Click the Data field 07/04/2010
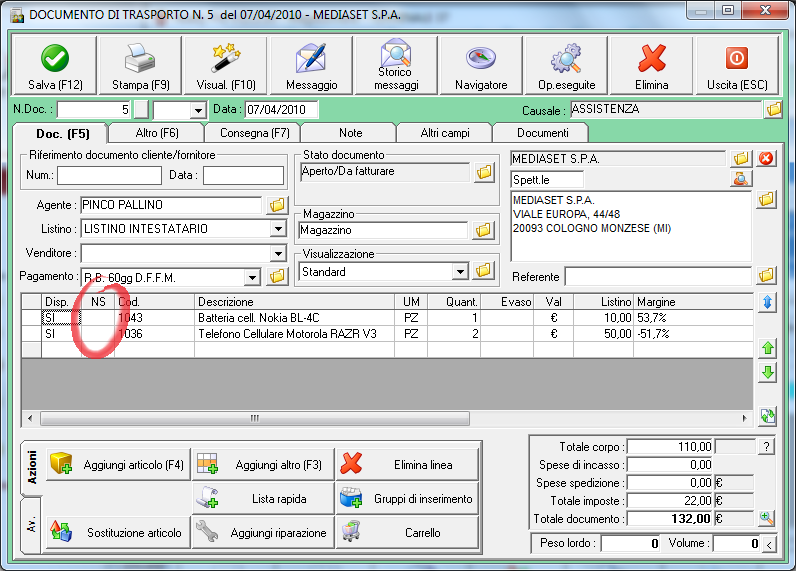796x571 pixels. pos(282,110)
